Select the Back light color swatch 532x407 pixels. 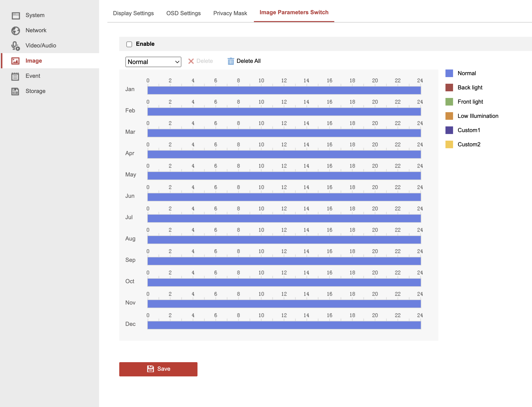coord(449,88)
